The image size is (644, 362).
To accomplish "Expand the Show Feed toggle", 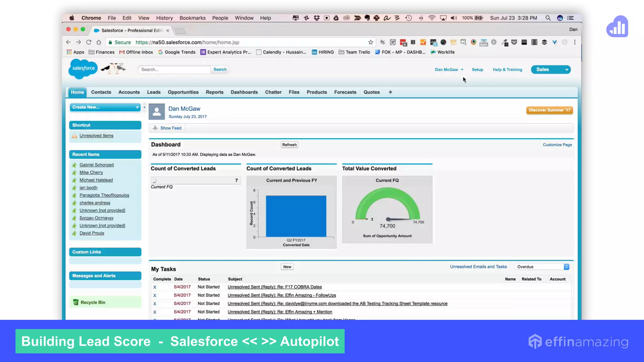I will pyautogui.click(x=167, y=128).
